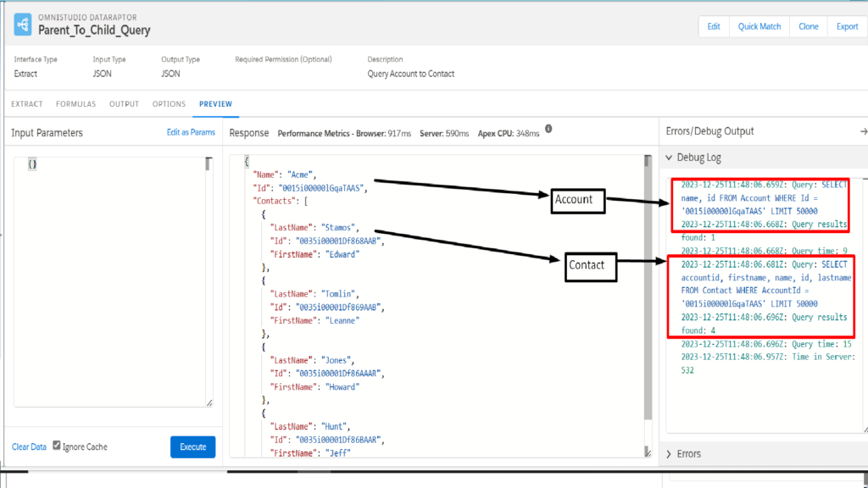Screen dimensions: 868x488
Task: Click the LastName "Tomlin" entry
Action: pos(314,294)
